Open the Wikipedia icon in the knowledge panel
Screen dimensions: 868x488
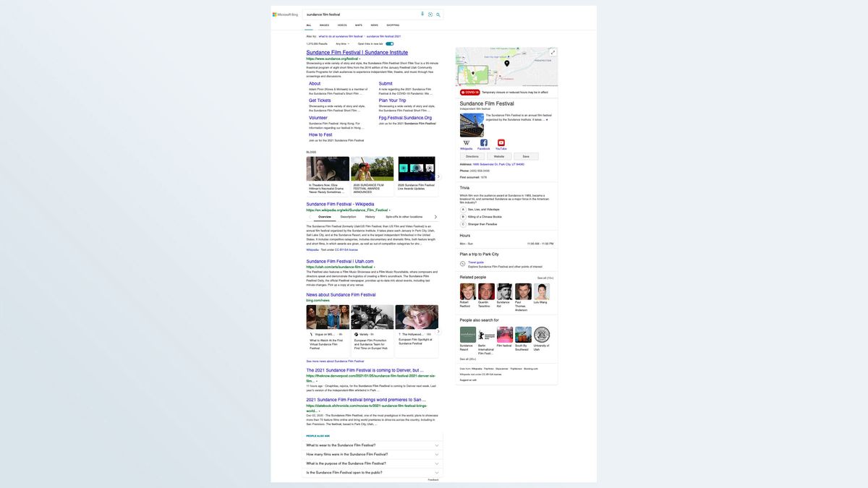(x=465, y=142)
